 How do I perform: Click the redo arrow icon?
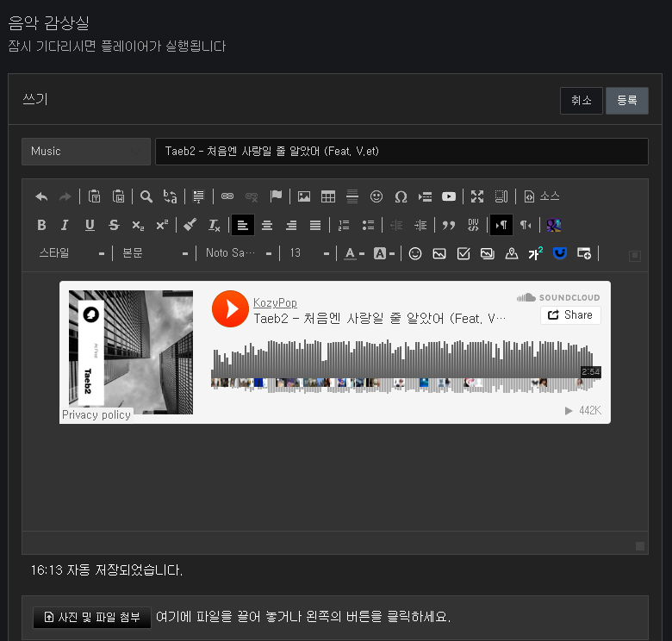[65, 196]
